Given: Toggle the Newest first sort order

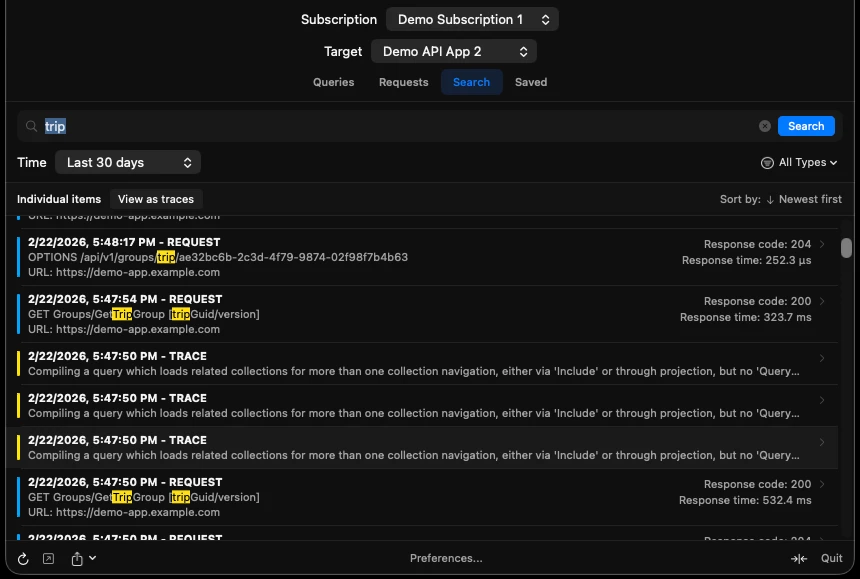Looking at the screenshot, I should tap(808, 199).
